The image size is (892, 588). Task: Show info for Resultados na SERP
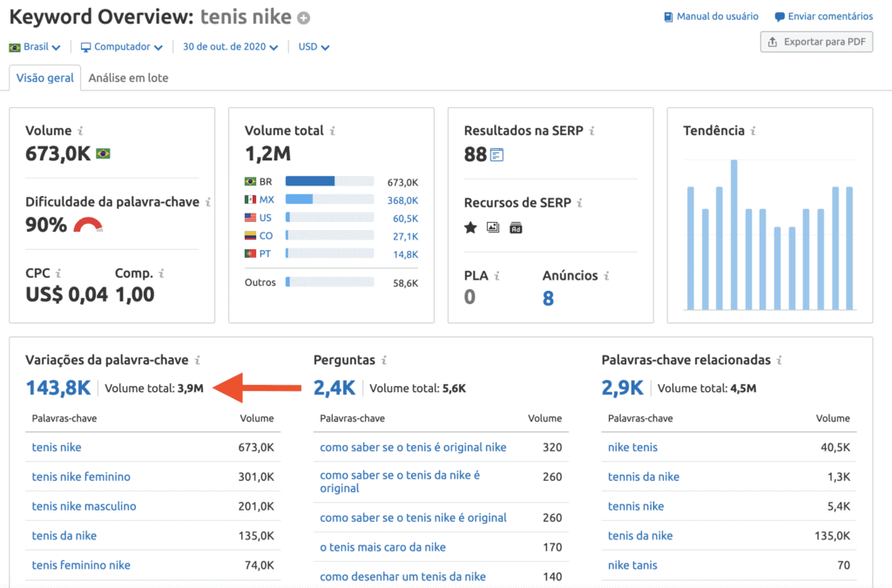point(592,131)
